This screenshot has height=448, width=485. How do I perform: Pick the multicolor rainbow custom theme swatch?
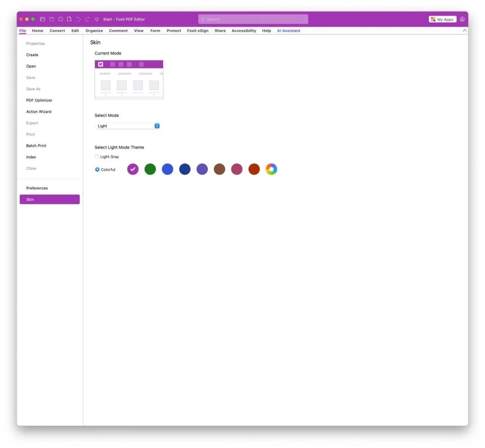coord(271,169)
